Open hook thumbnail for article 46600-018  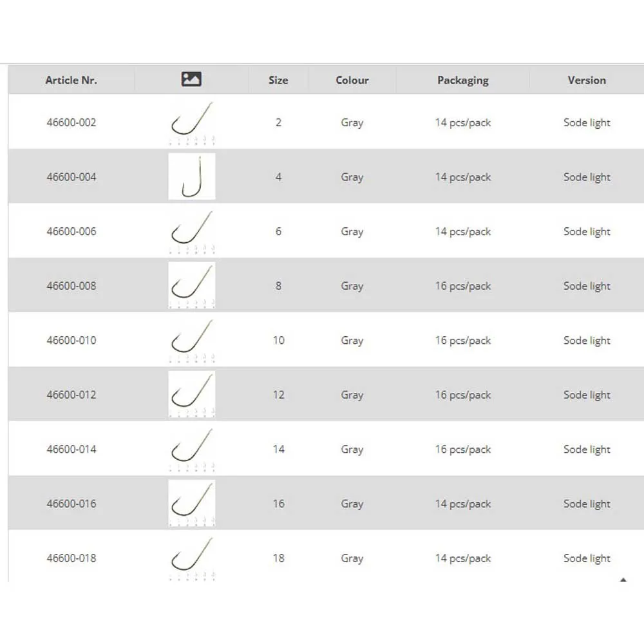192,558
